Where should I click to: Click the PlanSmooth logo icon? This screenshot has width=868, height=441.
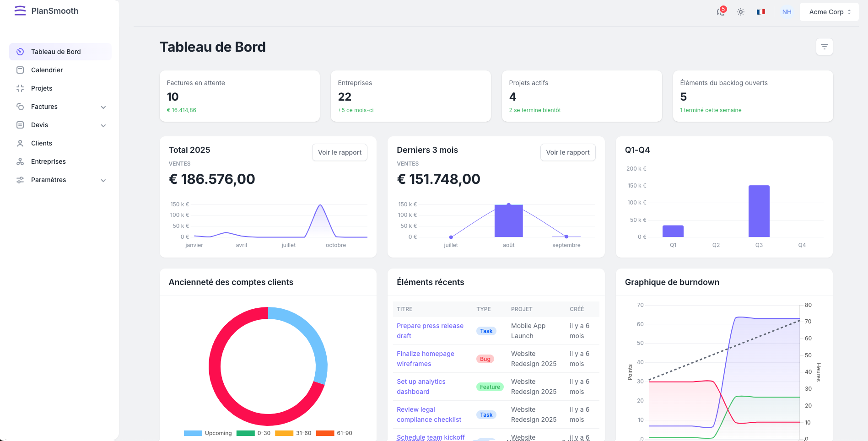click(x=20, y=11)
